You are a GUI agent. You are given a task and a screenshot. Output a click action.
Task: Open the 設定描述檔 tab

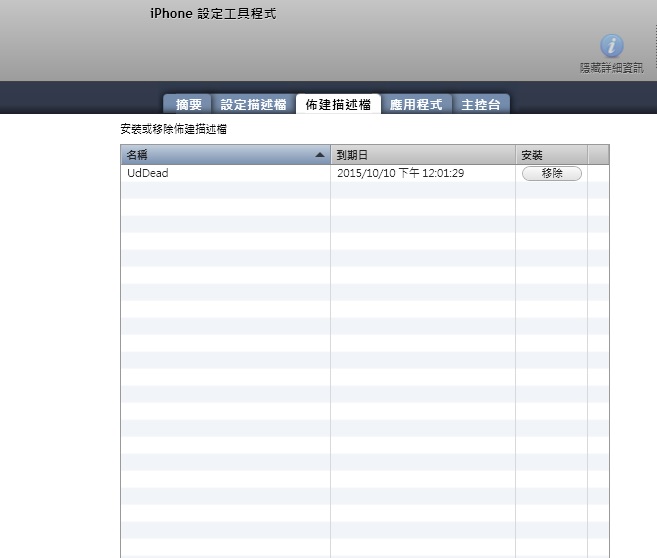click(253, 104)
